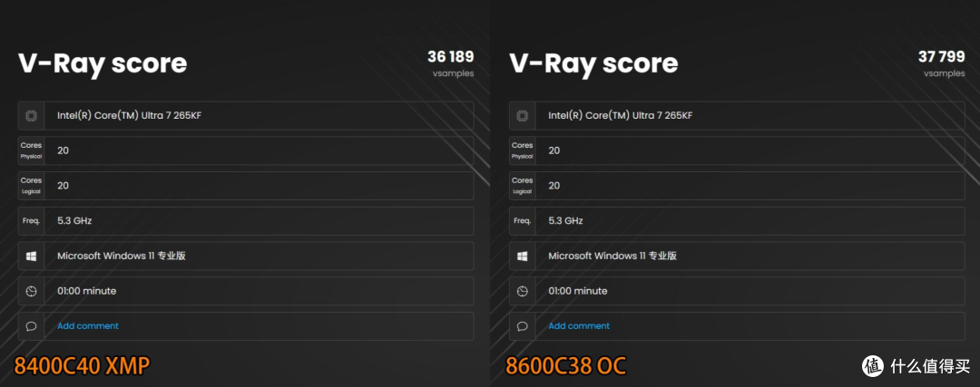Click Microsoft Windows 11 text in left panel
Screen dimensions: 980x387
[122, 256]
